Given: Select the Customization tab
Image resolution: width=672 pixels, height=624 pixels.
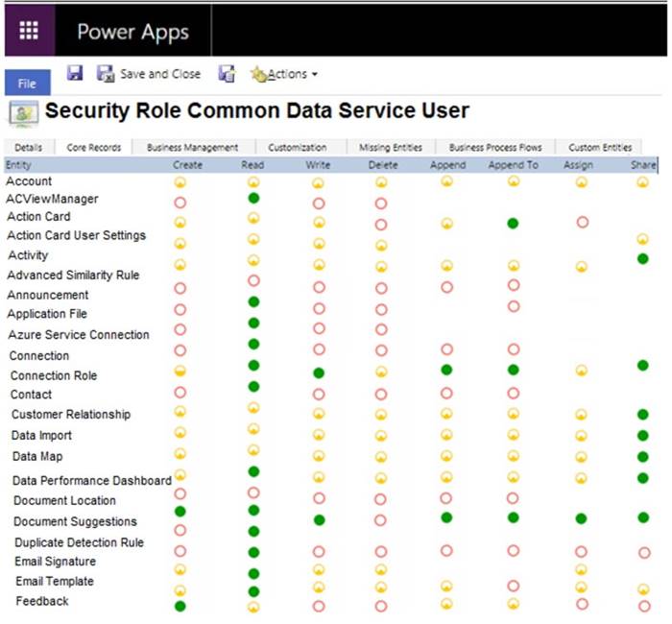Looking at the screenshot, I should click(x=297, y=148).
